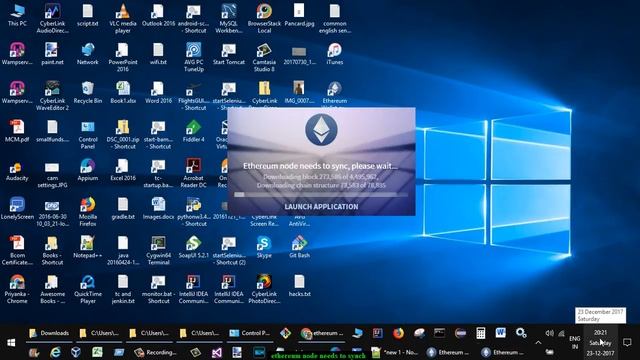This screenshot has width=640, height=360.
Task: Open Start Tomcat desktop shortcut
Action: pos(229,54)
